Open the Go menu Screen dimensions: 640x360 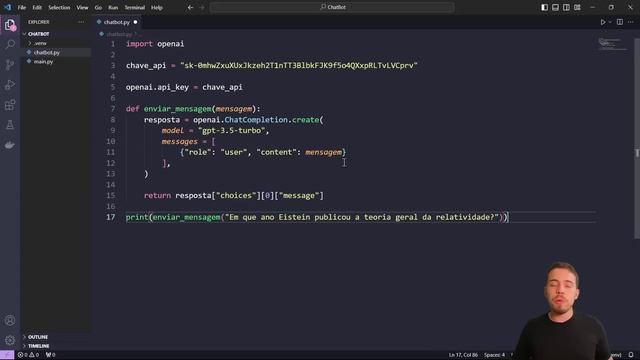point(98,7)
